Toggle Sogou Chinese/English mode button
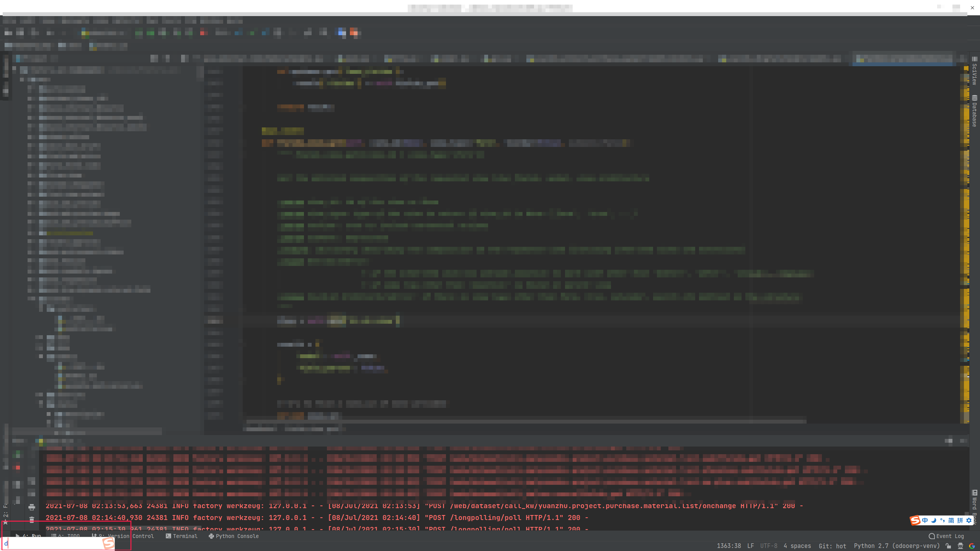The image size is (980, 551). 925,520
